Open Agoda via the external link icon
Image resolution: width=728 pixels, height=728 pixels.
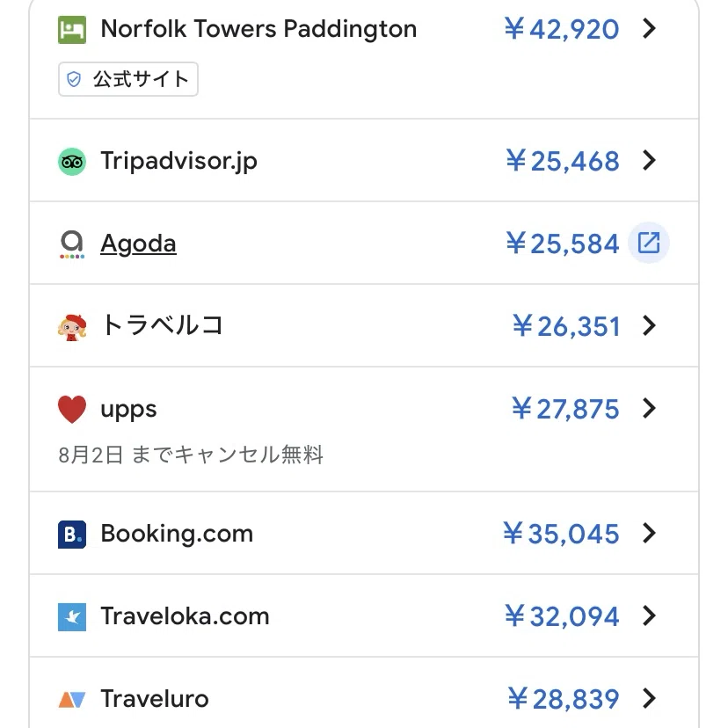[649, 243]
